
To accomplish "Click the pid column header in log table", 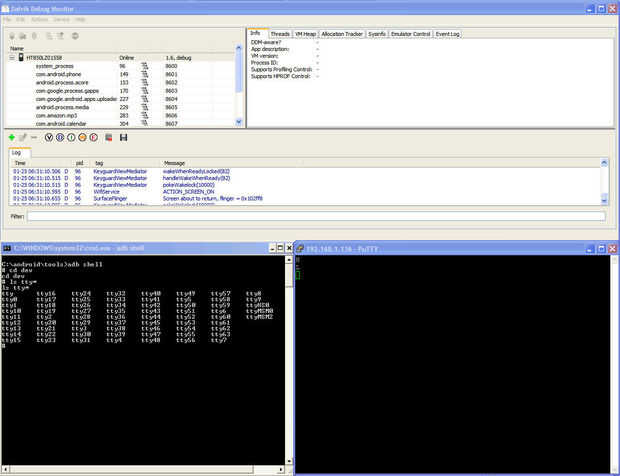I will [80, 163].
